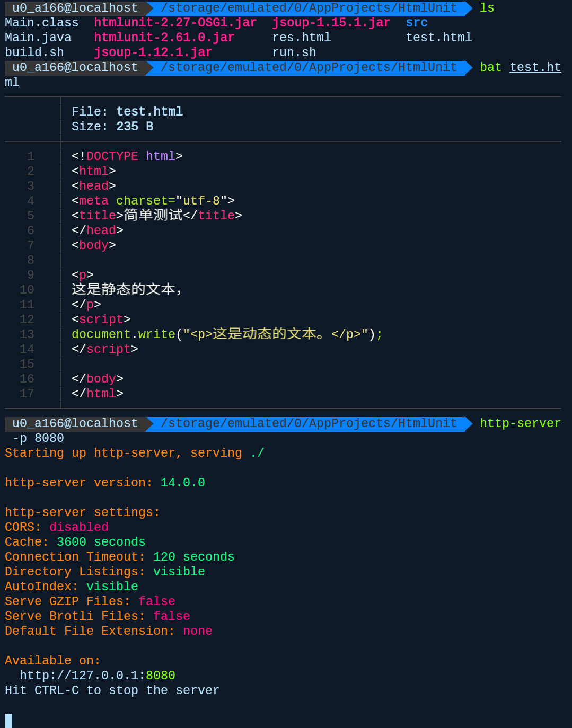Click the http-server command in the last prompt
572x728 pixels.
click(x=520, y=423)
